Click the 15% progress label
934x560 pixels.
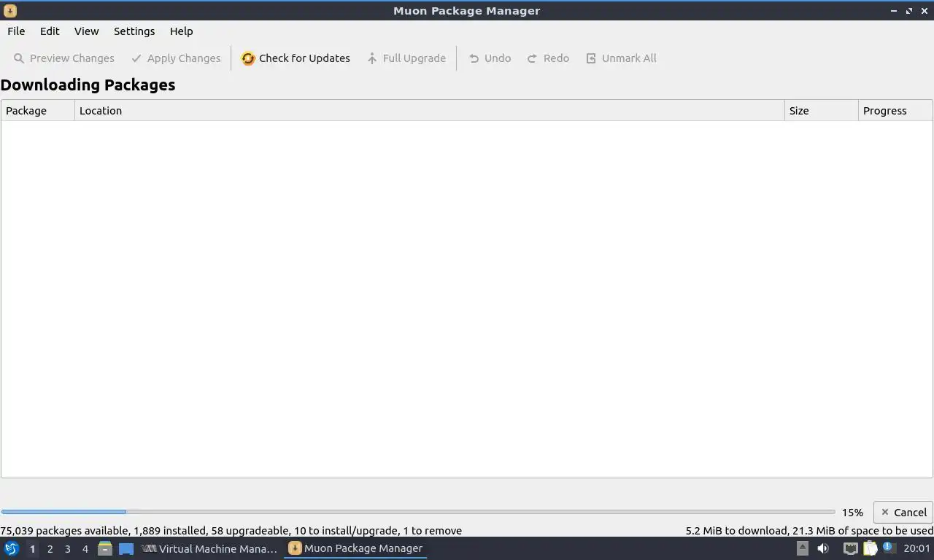tap(852, 513)
